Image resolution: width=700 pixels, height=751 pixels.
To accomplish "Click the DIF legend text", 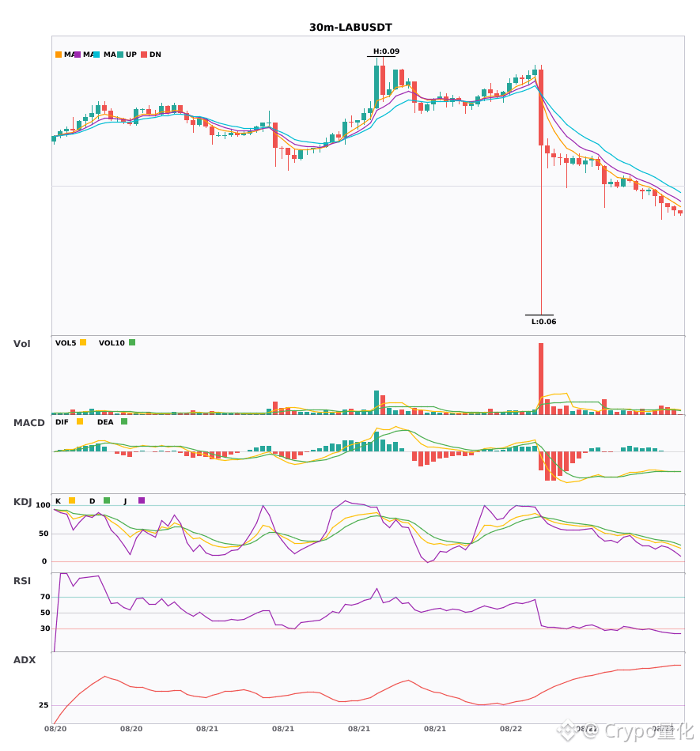I will click(62, 422).
